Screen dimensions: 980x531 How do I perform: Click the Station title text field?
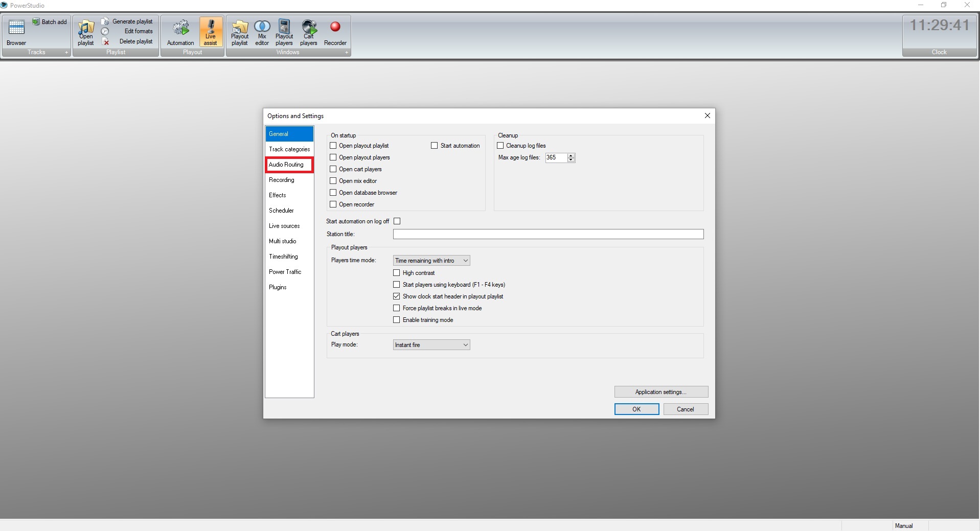click(x=548, y=234)
